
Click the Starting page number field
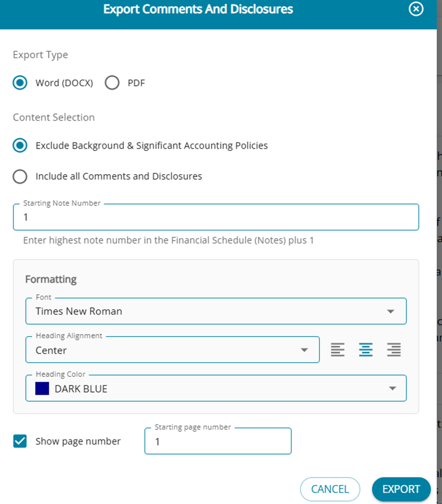pos(218,442)
